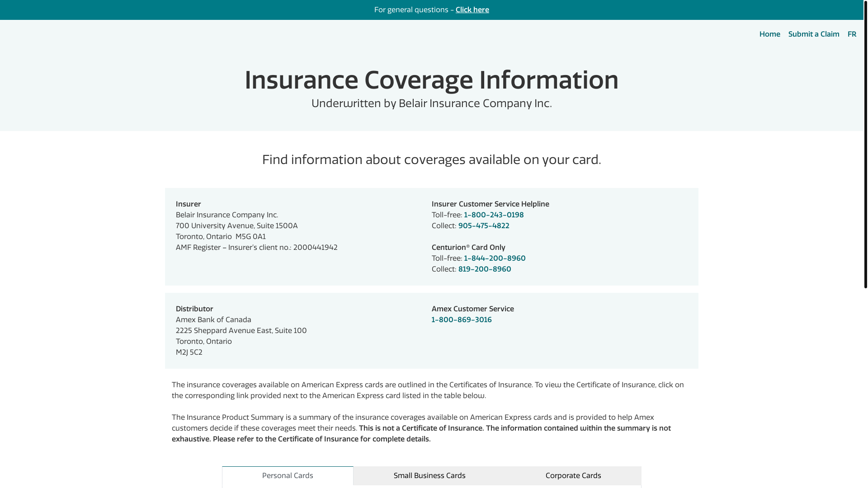Viewport: 868px width, 488px height.
Task: Call toll-free number 1-800-243-0198
Action: [x=494, y=215]
